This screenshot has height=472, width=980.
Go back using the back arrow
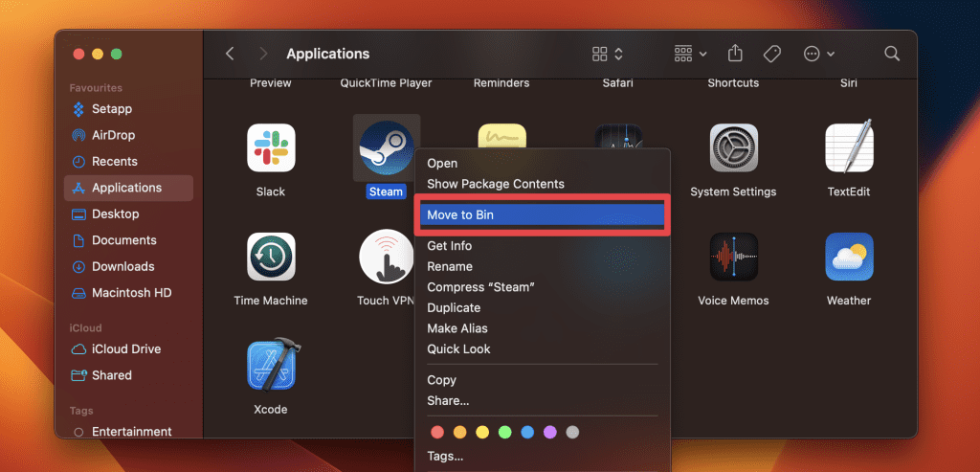(230, 54)
